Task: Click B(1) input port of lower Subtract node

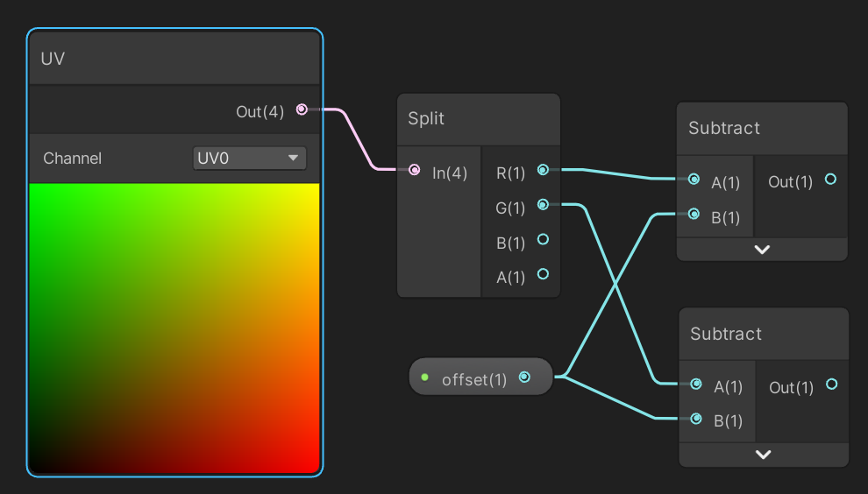Action: click(x=696, y=419)
